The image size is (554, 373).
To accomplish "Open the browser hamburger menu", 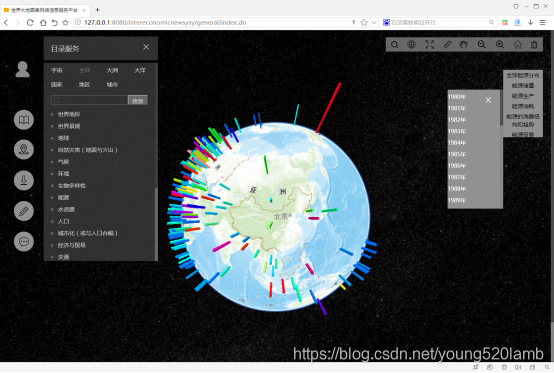I will click(x=543, y=23).
